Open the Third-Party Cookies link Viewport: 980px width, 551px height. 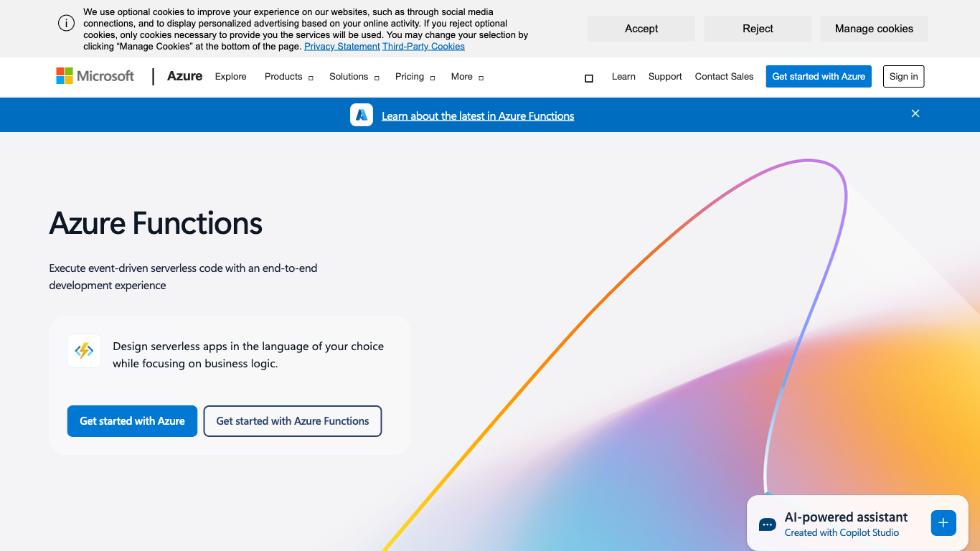click(423, 46)
